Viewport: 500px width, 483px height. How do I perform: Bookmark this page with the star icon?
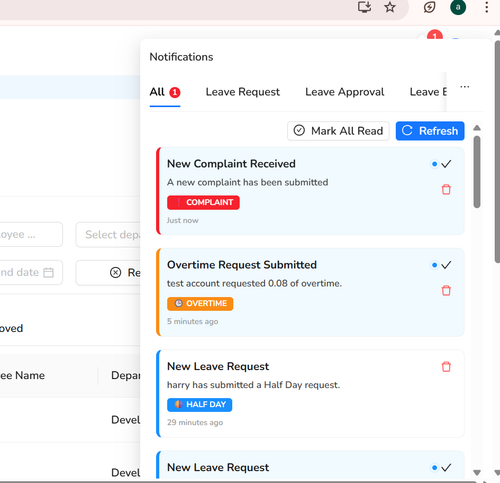[x=390, y=7]
